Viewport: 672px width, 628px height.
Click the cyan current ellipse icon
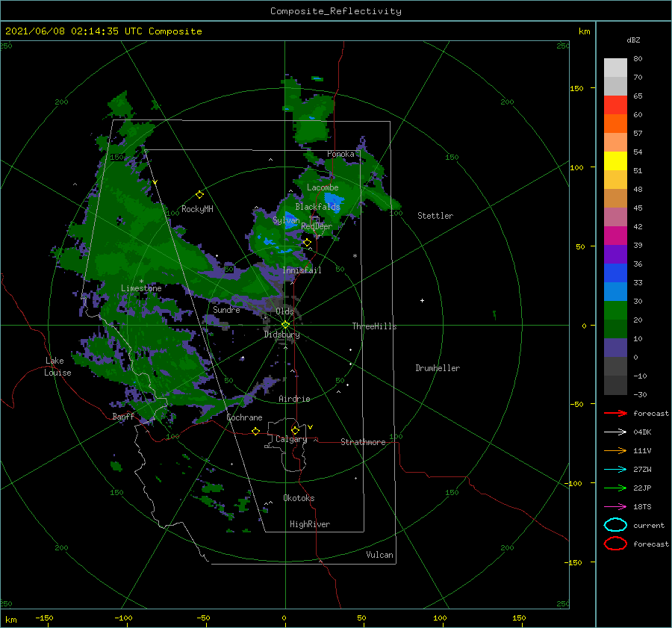coord(615,525)
